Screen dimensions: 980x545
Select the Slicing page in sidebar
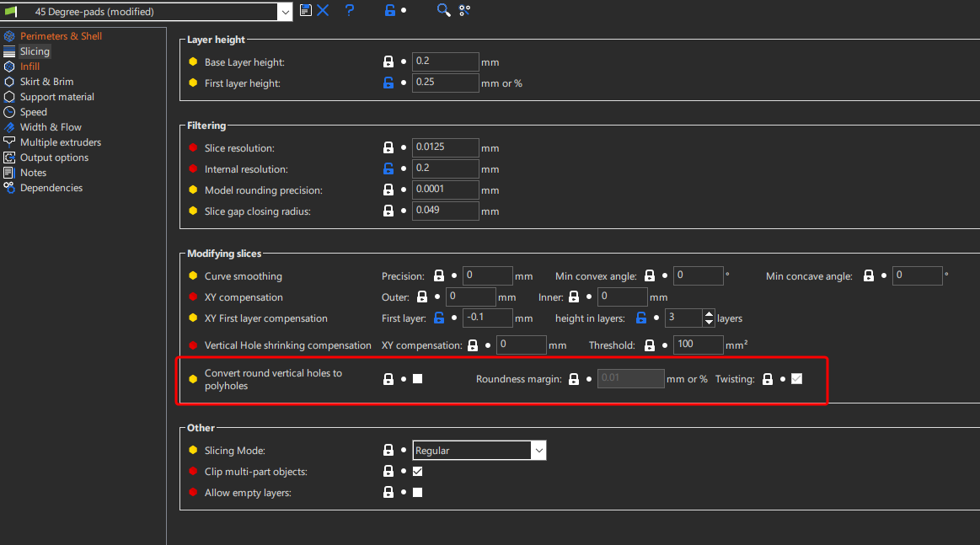click(35, 51)
